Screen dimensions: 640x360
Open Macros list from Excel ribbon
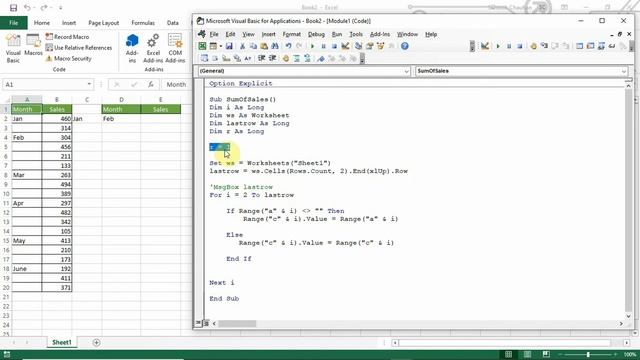click(x=33, y=45)
